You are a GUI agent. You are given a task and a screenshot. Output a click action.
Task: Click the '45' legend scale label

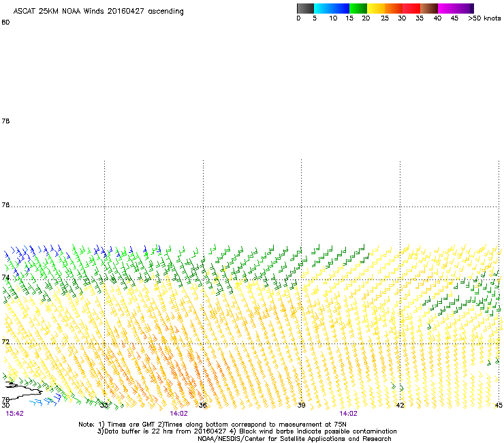pyautogui.click(x=454, y=18)
